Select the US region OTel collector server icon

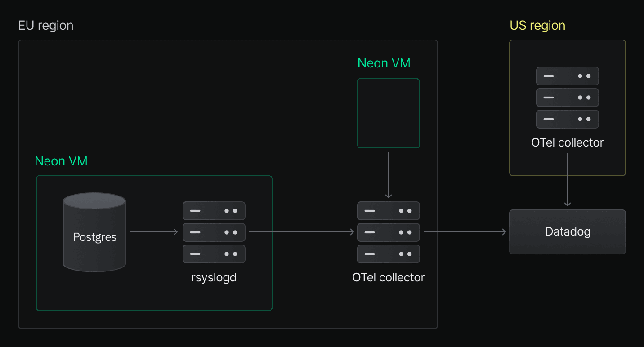568,98
